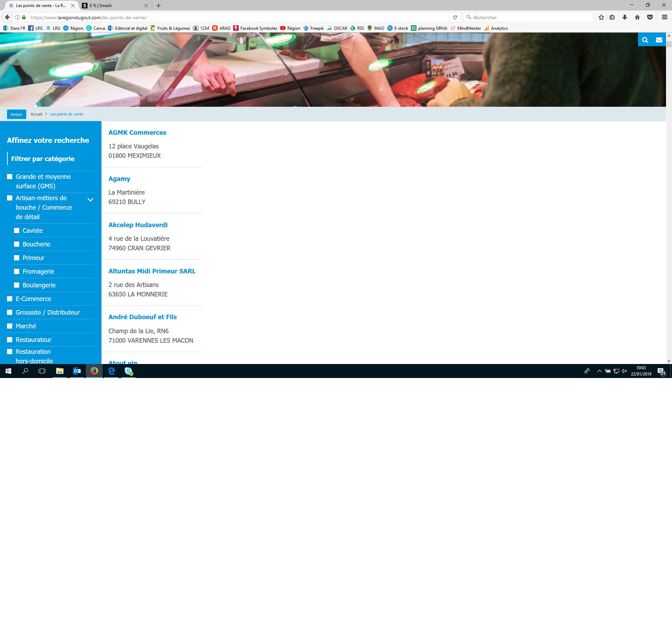Tick the Boucherie filter checkbox
672x630 pixels.
coord(17,244)
